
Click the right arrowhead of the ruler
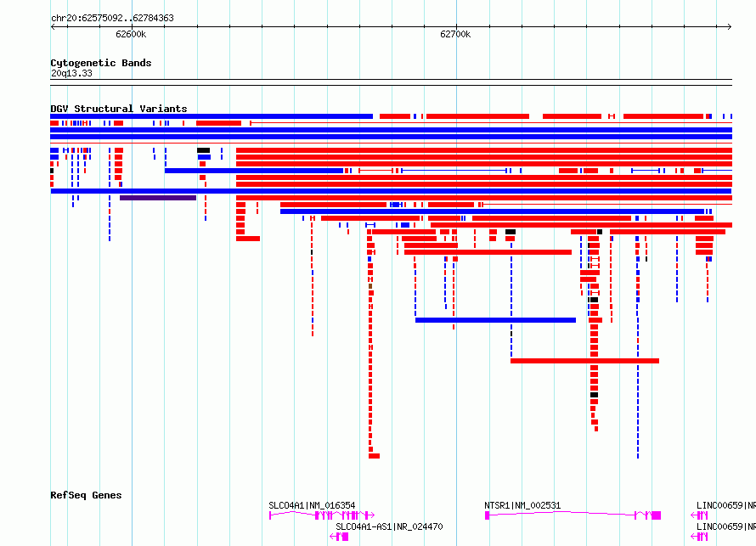pos(730,26)
